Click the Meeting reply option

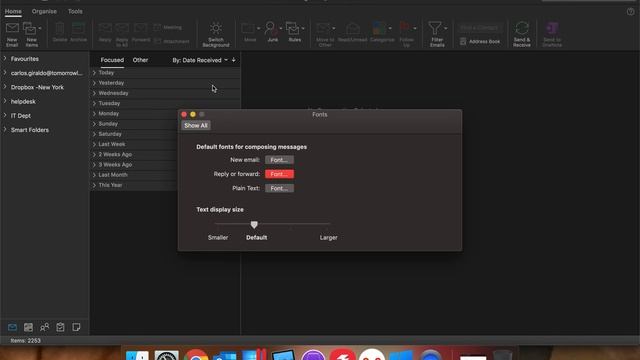pyautogui.click(x=168, y=27)
